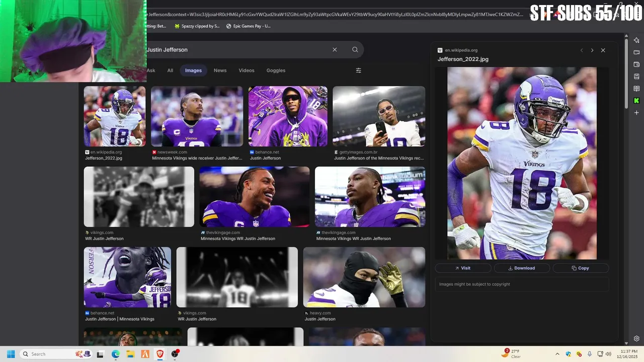Switch to the Videos tab
The width and height of the screenshot is (644, 362).
click(x=247, y=70)
